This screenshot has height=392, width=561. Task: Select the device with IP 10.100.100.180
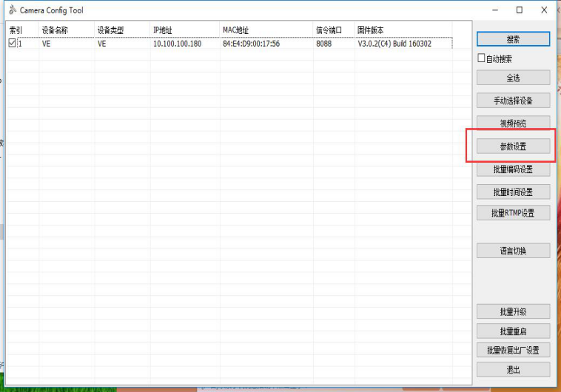tap(177, 44)
